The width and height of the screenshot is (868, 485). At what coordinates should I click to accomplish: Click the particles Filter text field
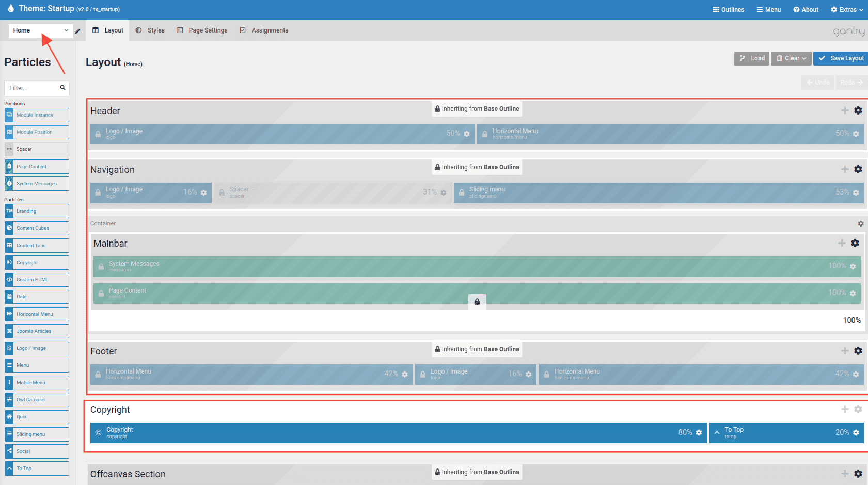(x=32, y=88)
